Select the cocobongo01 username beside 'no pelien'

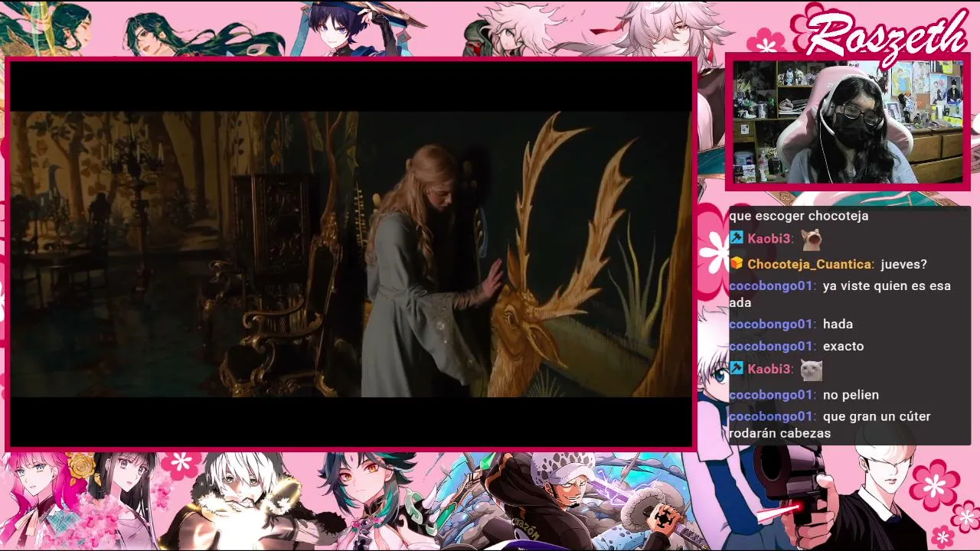tap(771, 395)
